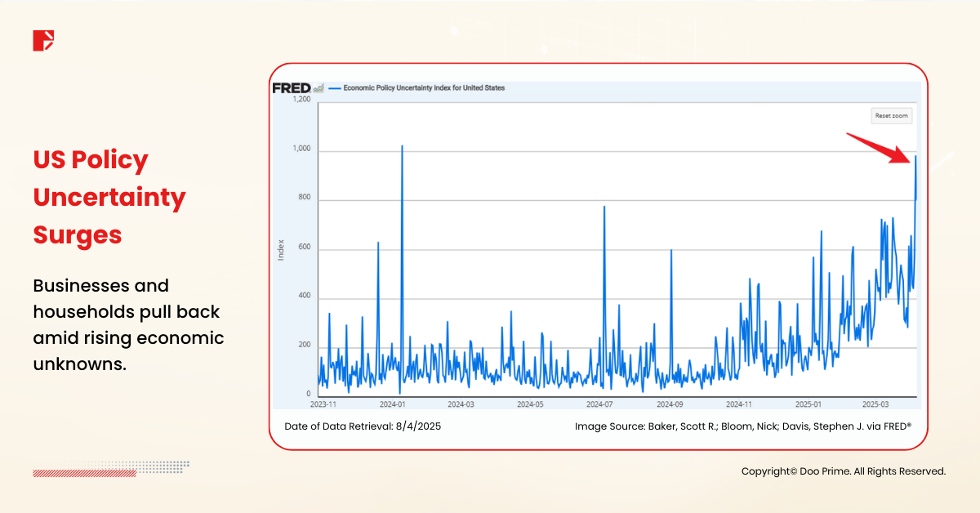Click the highest peak at chart's right edge
This screenshot has width=980, height=513.
click(915, 157)
